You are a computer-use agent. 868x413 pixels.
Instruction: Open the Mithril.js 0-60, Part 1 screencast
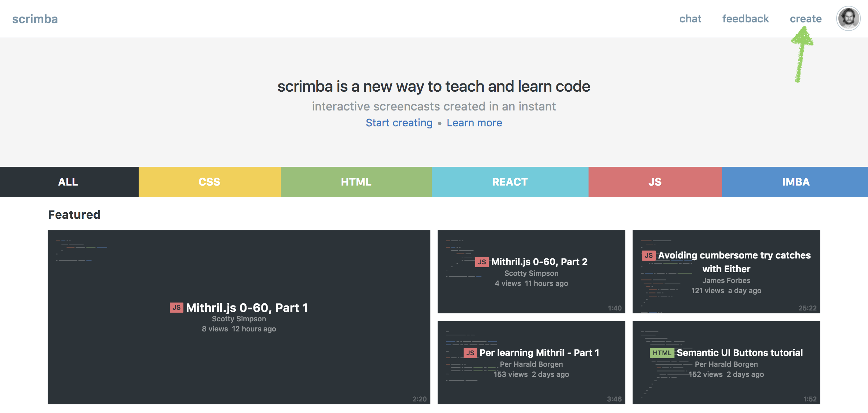click(247, 308)
